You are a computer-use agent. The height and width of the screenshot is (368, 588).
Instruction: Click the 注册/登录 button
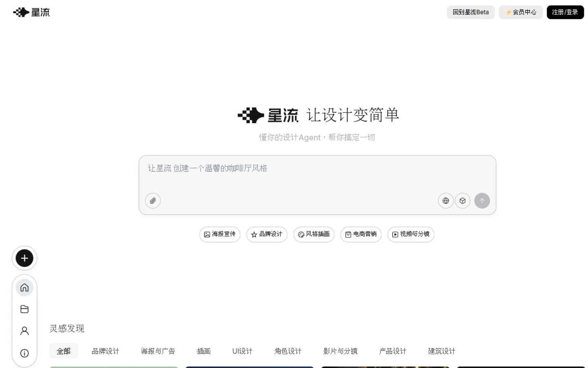565,12
